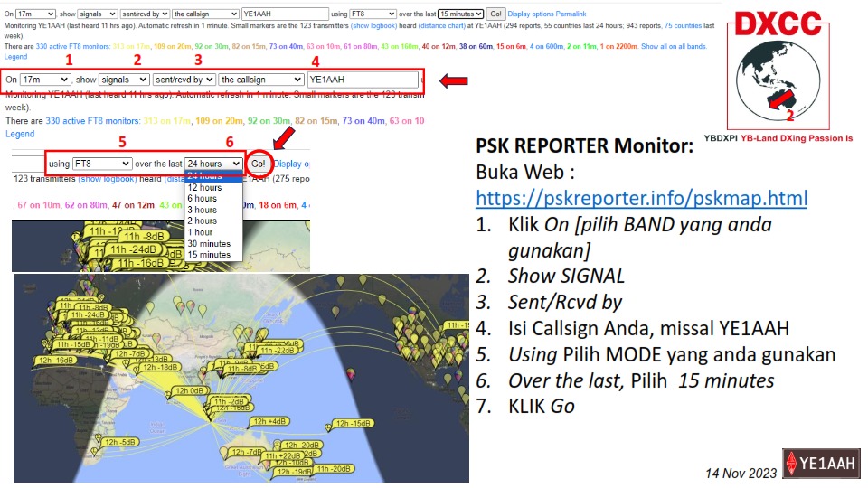Image resolution: width=868 pixels, height=488 pixels.
Task: Click the 11h -22dB marker near Japan
Action: 277,351
